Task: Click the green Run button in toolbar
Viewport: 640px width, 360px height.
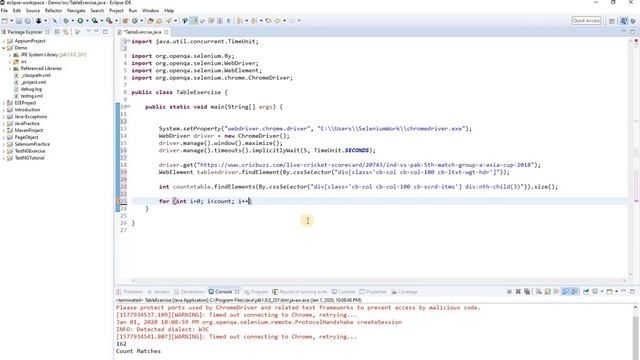Action: (x=80, y=20)
